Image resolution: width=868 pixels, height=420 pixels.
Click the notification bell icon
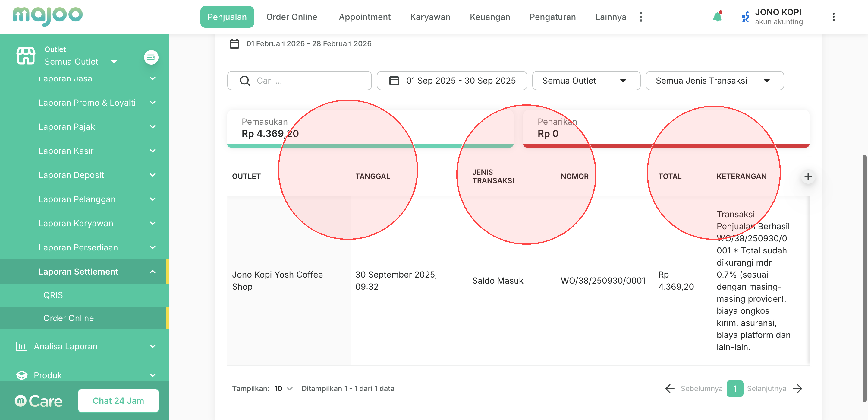point(717,17)
